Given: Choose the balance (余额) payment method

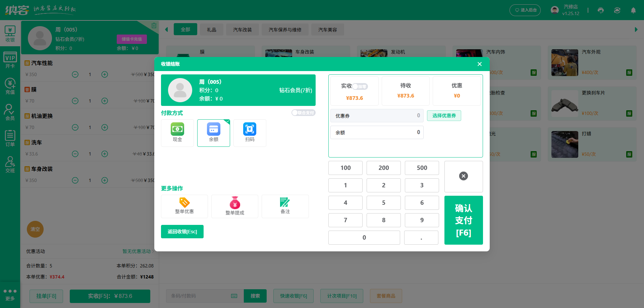Looking at the screenshot, I should click(x=213, y=132).
